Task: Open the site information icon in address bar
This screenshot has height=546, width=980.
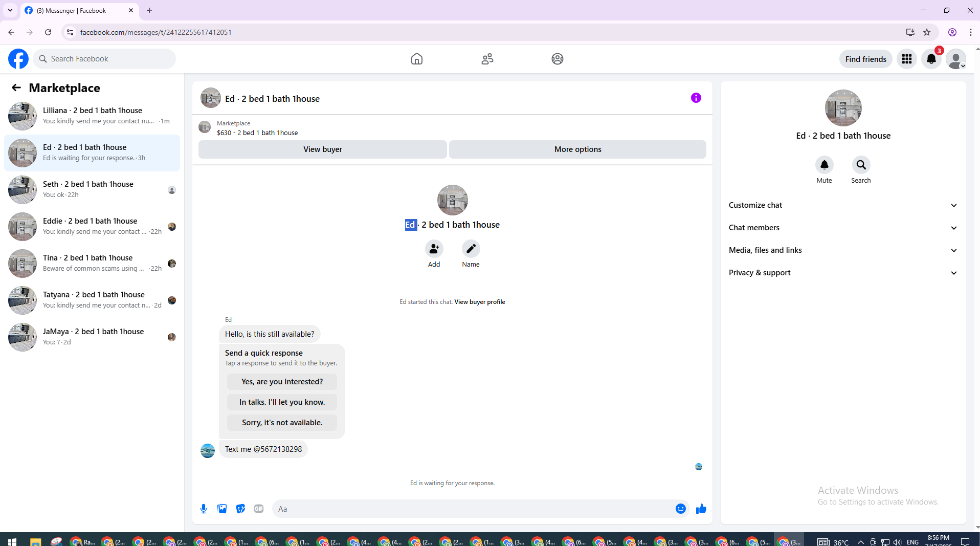Action: coord(70,32)
